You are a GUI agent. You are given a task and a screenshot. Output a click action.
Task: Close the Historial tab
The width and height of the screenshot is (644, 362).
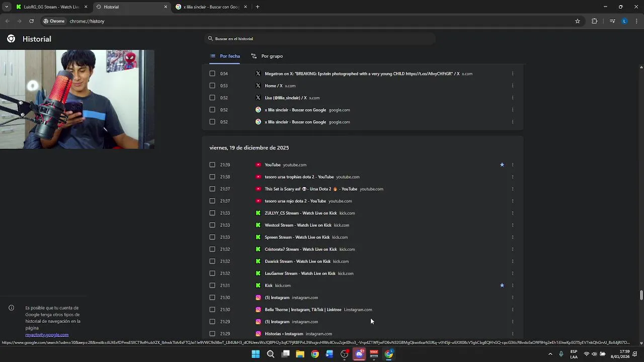(166, 7)
